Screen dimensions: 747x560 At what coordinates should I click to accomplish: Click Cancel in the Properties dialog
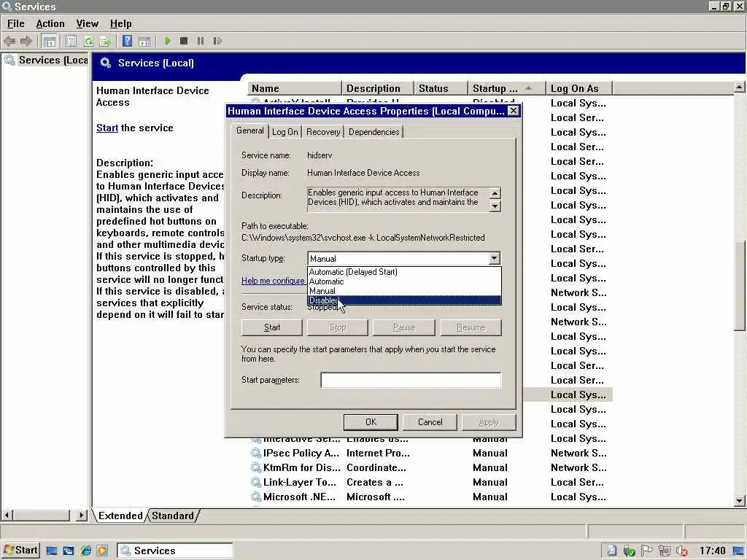click(x=430, y=422)
